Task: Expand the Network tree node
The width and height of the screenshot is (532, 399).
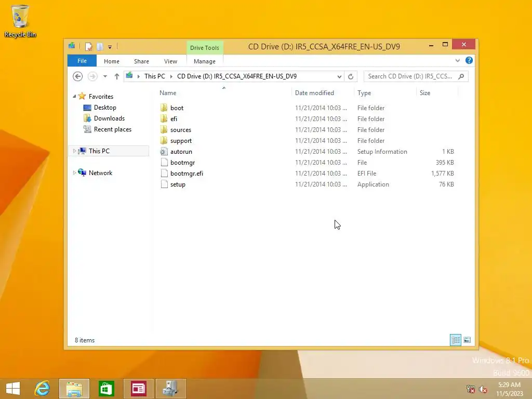Action: [x=74, y=172]
